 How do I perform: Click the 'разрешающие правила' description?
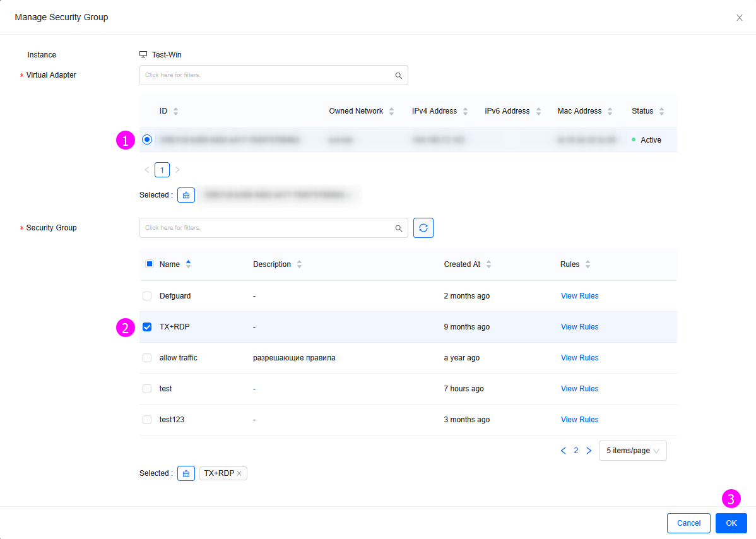click(x=294, y=358)
